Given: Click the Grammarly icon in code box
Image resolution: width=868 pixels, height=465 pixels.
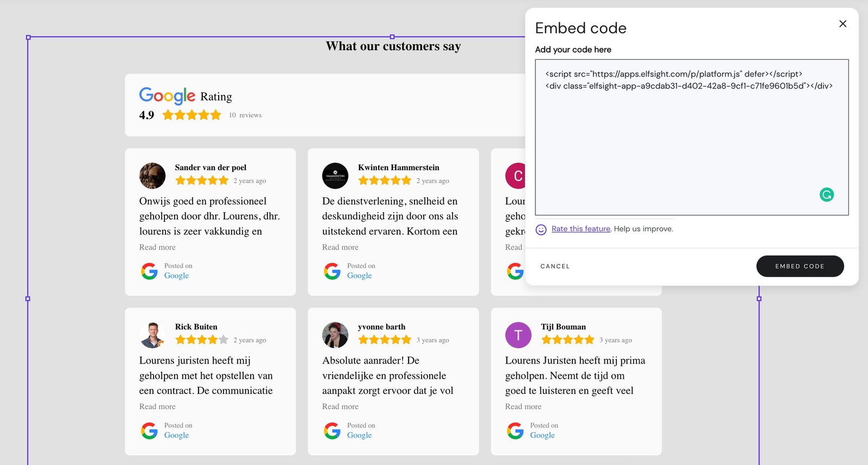Looking at the screenshot, I should [x=826, y=195].
